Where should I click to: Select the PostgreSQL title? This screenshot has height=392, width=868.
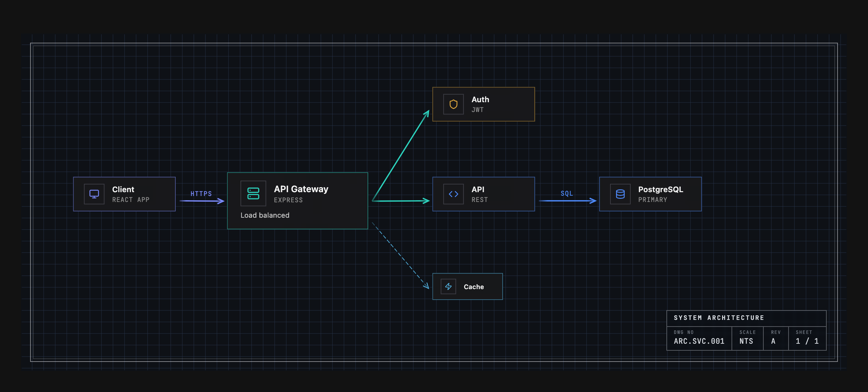coord(660,189)
